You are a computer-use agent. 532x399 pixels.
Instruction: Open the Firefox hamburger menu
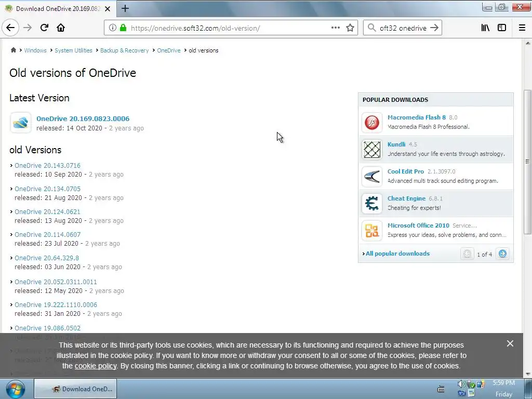tap(522, 28)
